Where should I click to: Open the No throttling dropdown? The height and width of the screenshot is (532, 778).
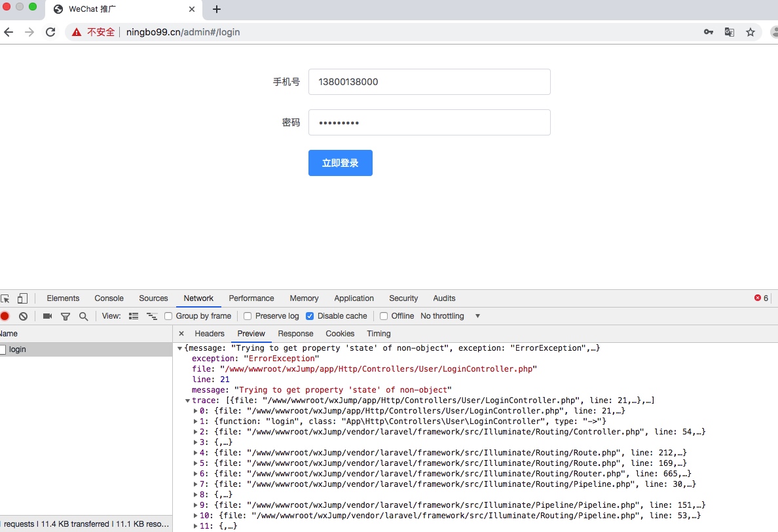[x=450, y=316]
